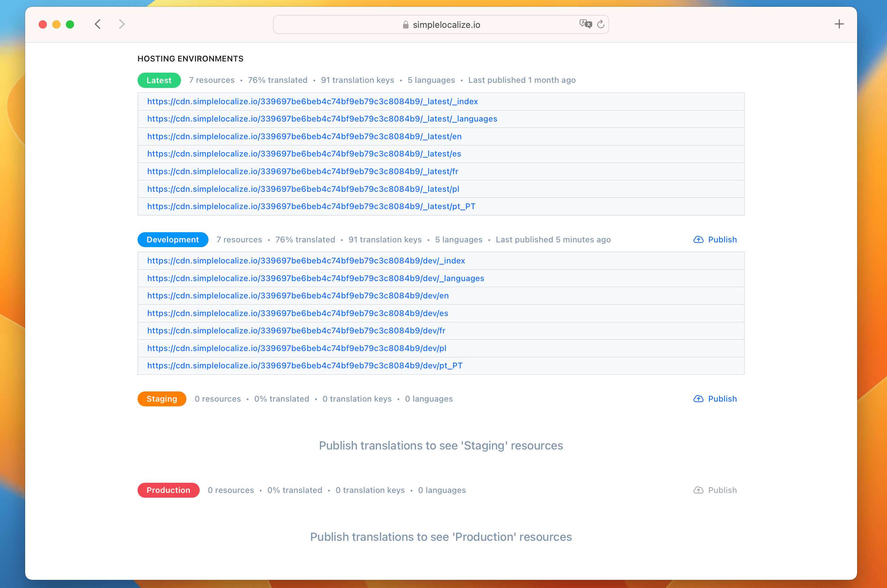
Task: Open the dev/en CDN link
Action: coord(298,295)
